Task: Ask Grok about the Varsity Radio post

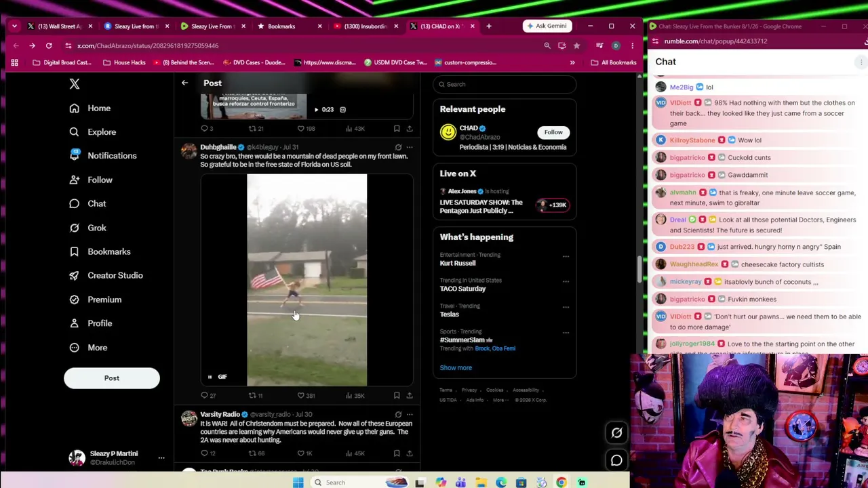Action: (x=398, y=414)
